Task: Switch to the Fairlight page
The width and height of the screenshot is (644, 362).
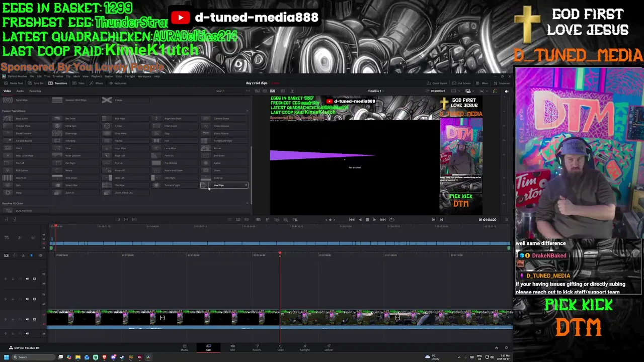Action: (304, 347)
